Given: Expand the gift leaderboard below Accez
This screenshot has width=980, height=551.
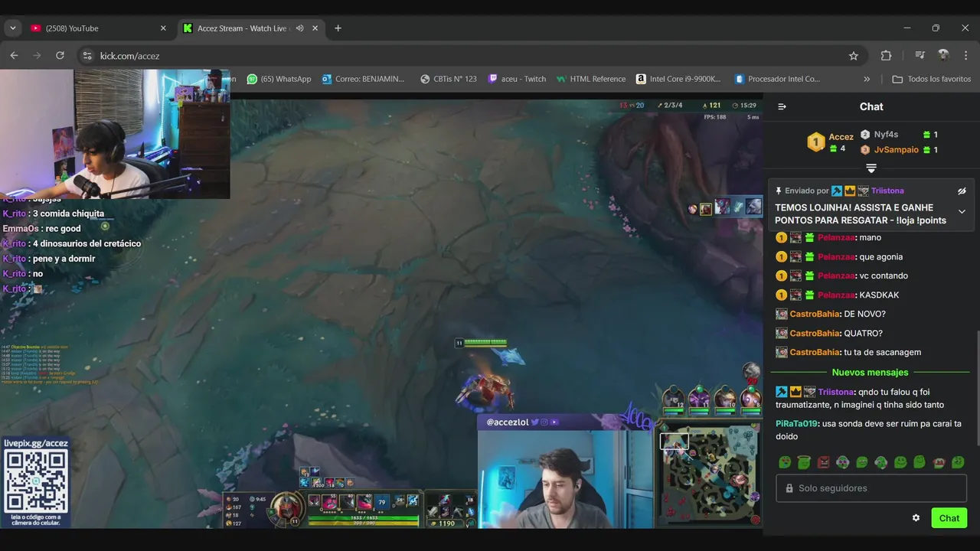Looking at the screenshot, I should pos(871,168).
